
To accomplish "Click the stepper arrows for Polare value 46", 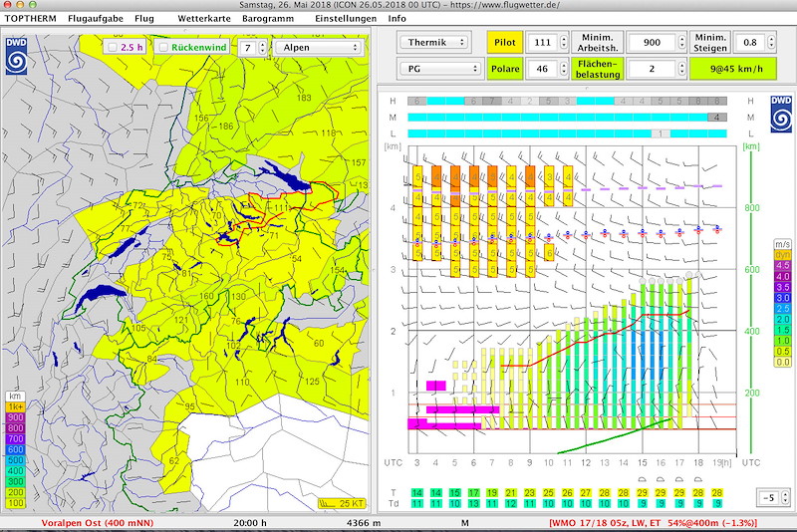I will pyautogui.click(x=562, y=70).
